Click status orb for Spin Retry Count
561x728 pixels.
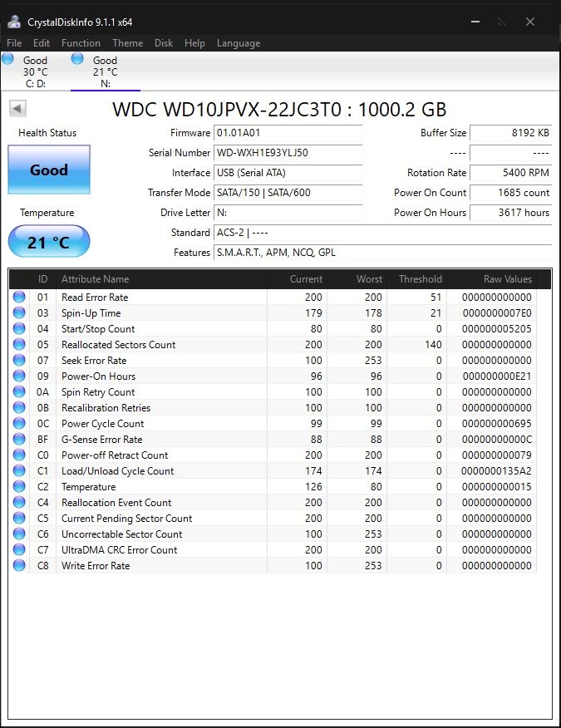point(19,391)
